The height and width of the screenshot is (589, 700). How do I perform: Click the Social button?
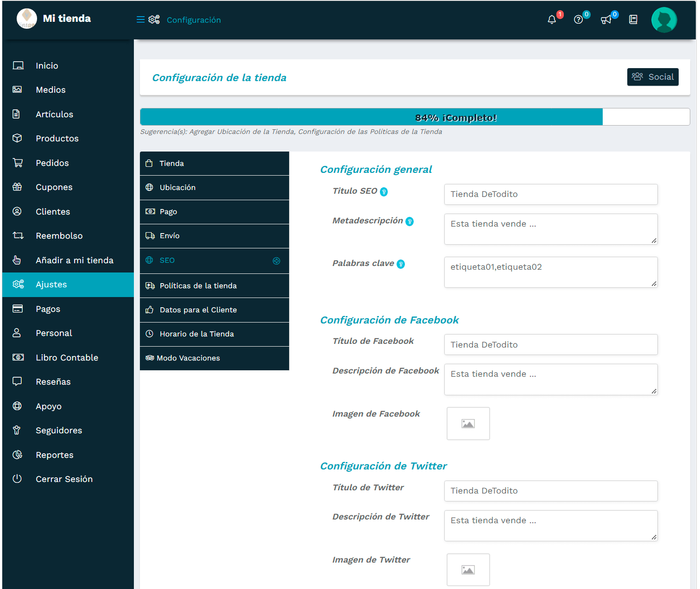click(x=653, y=77)
